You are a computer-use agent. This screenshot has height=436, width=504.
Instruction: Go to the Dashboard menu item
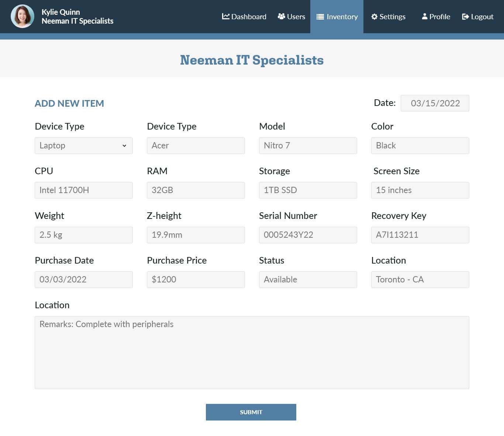pos(249,17)
